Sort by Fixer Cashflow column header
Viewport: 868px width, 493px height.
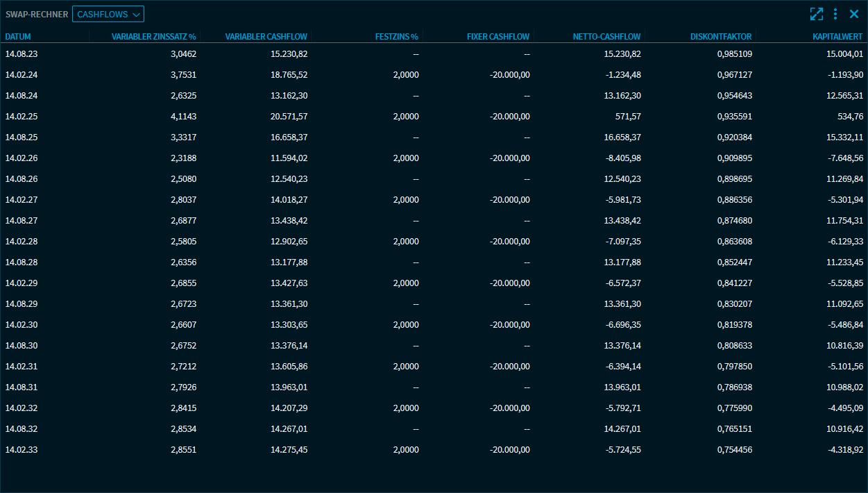[497, 37]
